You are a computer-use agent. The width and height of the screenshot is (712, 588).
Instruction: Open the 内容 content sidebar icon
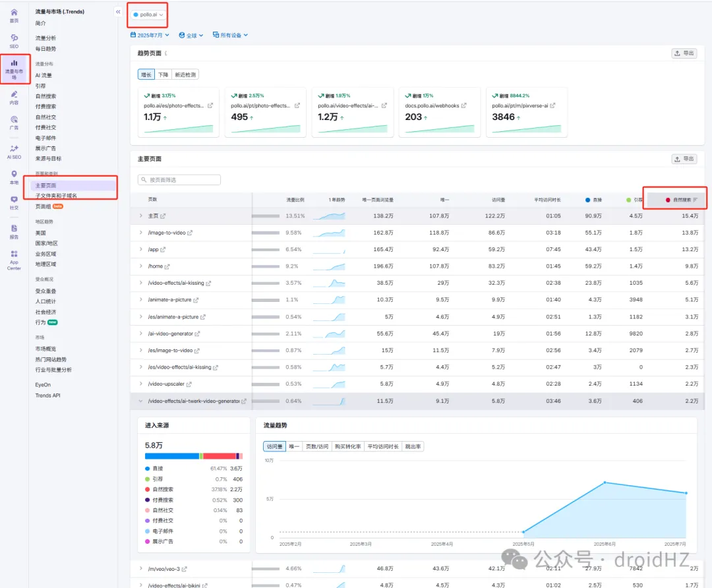point(14,98)
